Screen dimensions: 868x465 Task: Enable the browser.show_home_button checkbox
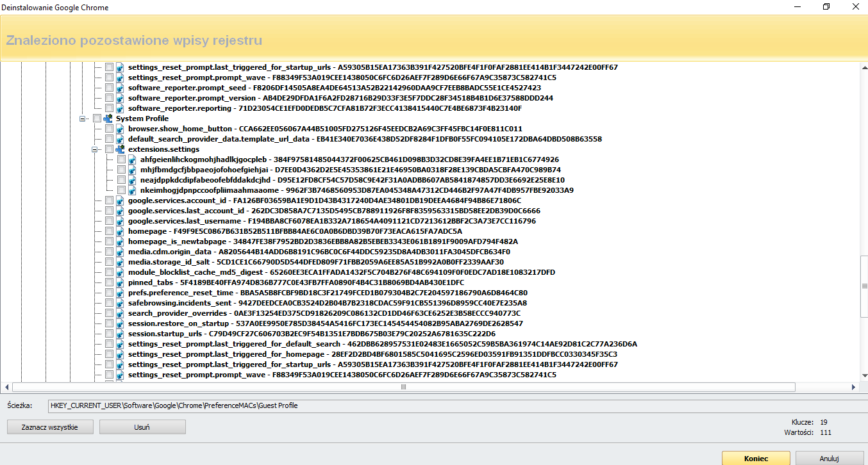click(109, 129)
